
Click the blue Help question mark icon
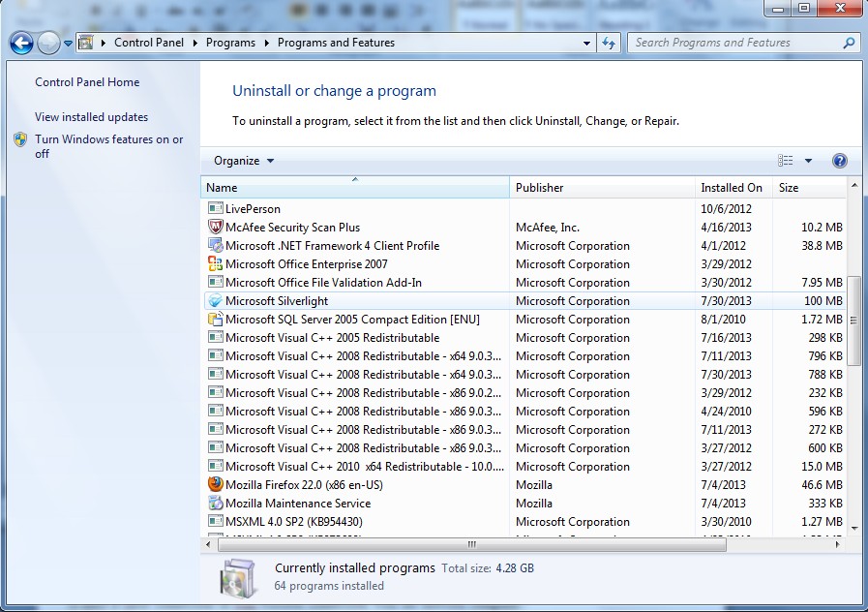coord(840,161)
